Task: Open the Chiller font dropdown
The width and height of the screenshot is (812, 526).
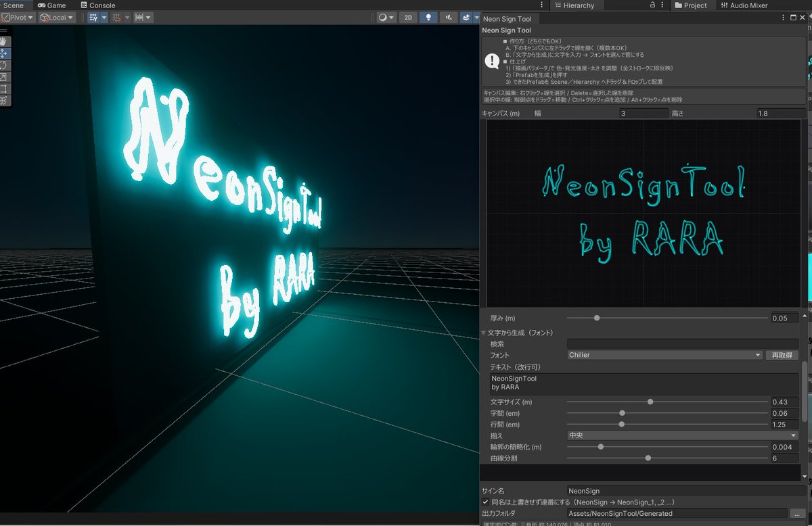Action: [665, 355]
